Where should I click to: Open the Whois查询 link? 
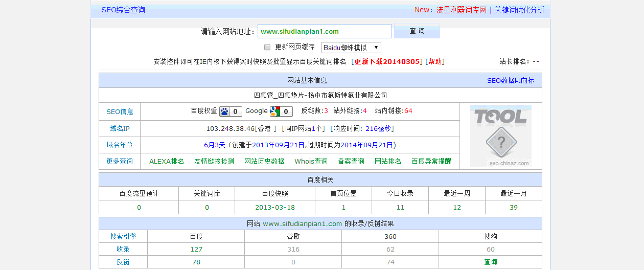[311, 161]
